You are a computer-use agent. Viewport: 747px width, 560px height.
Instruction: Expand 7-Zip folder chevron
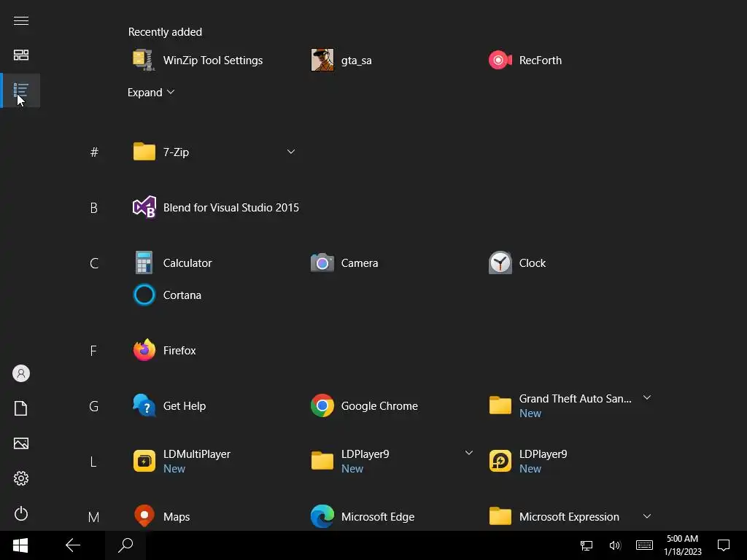[x=290, y=152]
